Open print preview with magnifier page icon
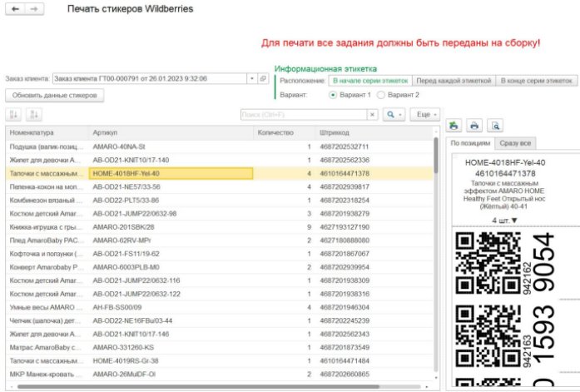The image size is (580, 392). [494, 126]
